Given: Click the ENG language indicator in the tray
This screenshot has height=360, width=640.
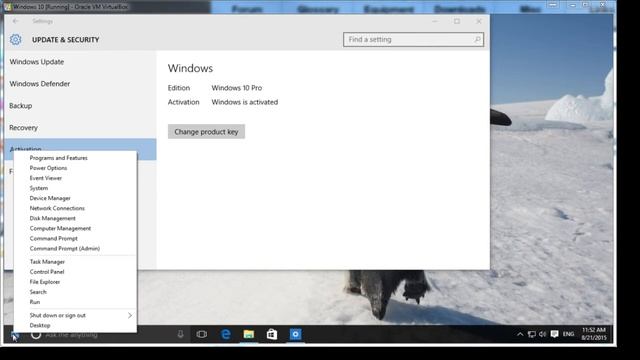Looking at the screenshot, I should [568, 334].
